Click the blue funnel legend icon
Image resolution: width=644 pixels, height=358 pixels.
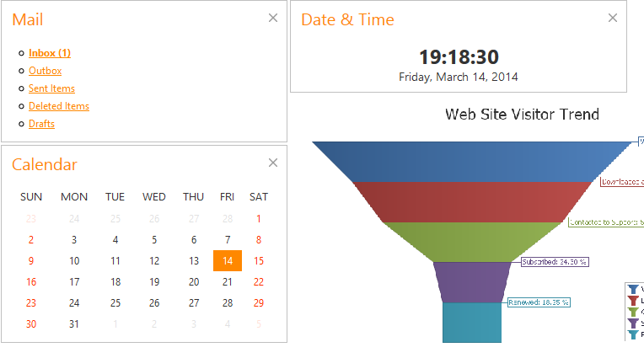[634, 289]
